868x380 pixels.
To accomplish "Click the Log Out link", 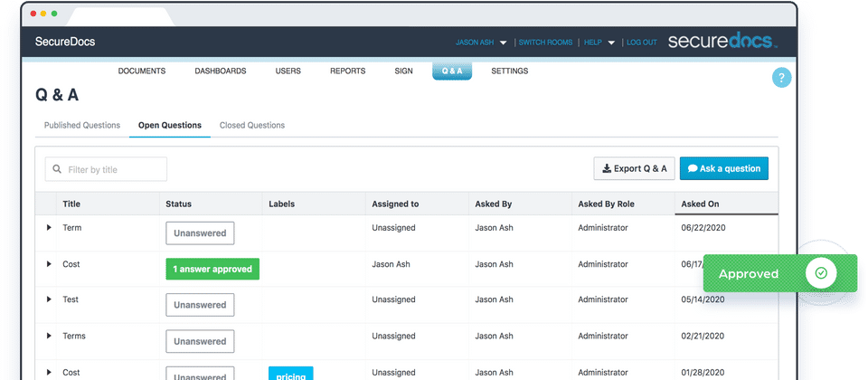I will pos(642,43).
